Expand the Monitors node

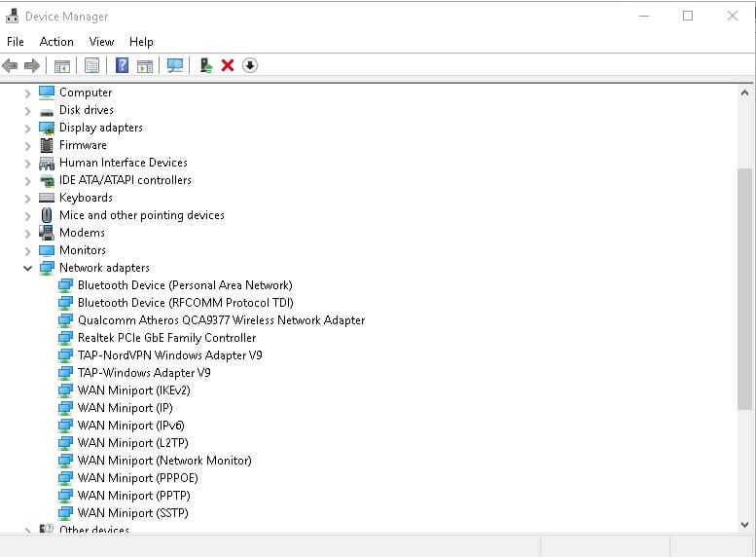coord(27,251)
